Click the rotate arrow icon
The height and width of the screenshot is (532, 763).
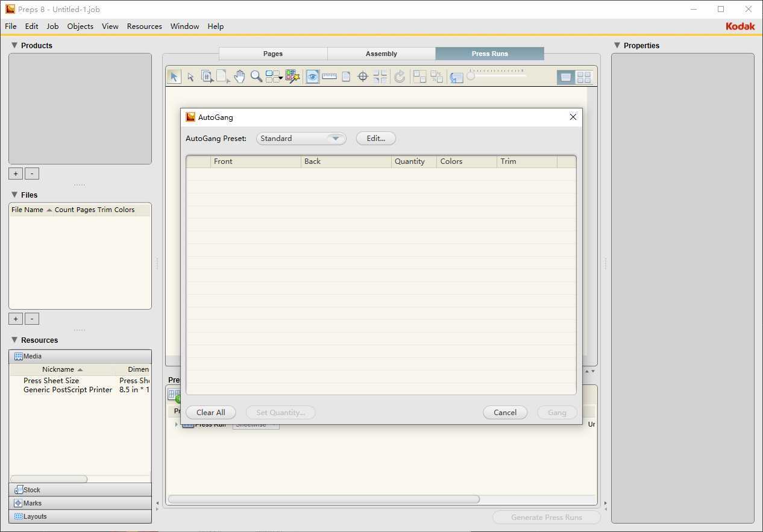click(399, 77)
